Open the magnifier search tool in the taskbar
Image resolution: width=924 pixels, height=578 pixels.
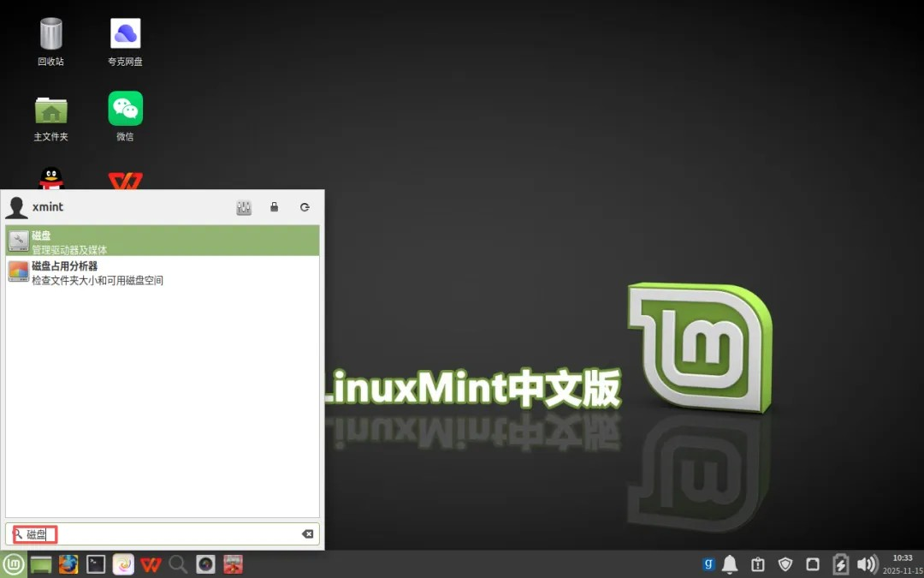178,564
